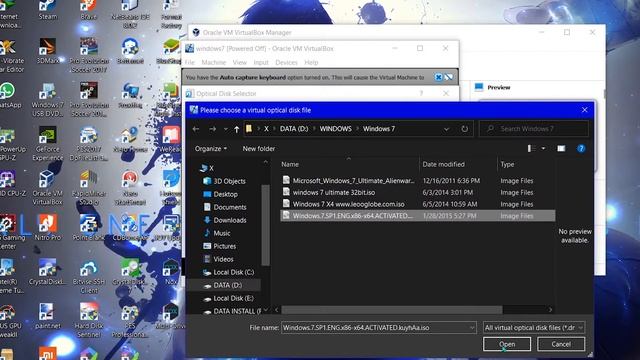Toggle the preview pane icon
This screenshot has height=360, width=640.
coord(561,149)
